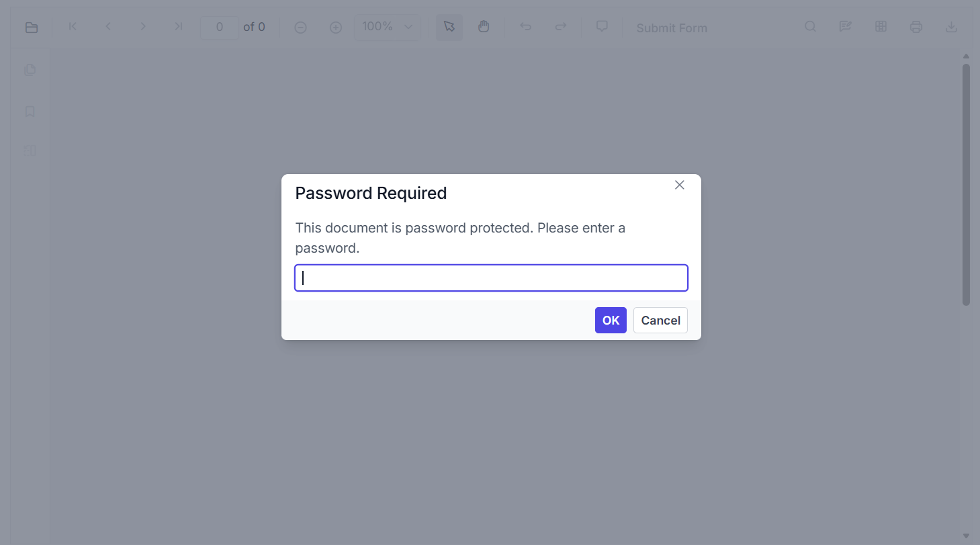Click the print icon
980x545 pixels.
point(916,26)
